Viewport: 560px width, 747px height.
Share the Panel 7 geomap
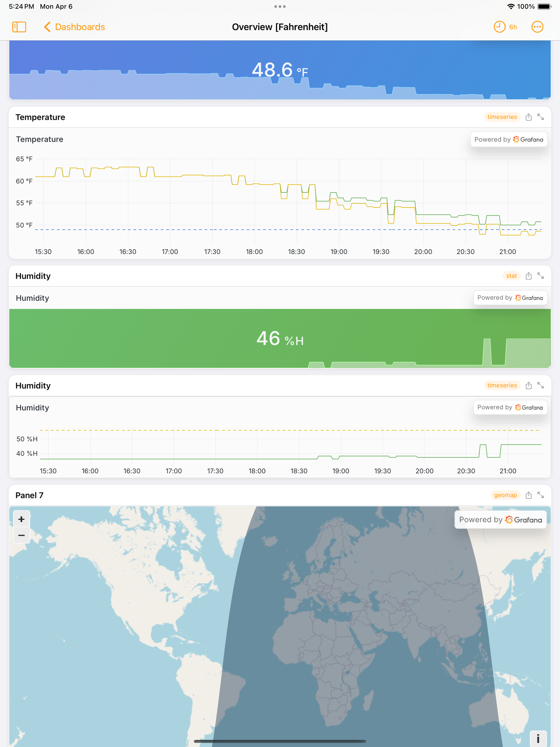tap(529, 495)
